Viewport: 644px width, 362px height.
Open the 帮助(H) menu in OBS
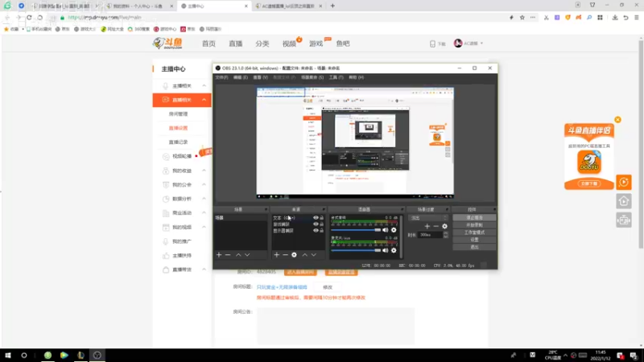[356, 77]
